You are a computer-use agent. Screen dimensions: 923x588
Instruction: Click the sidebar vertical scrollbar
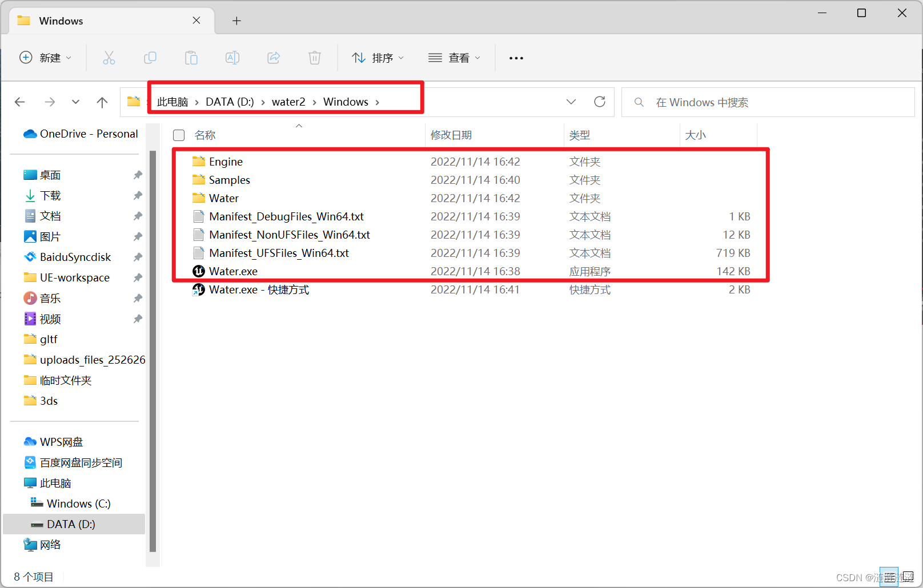(153, 351)
